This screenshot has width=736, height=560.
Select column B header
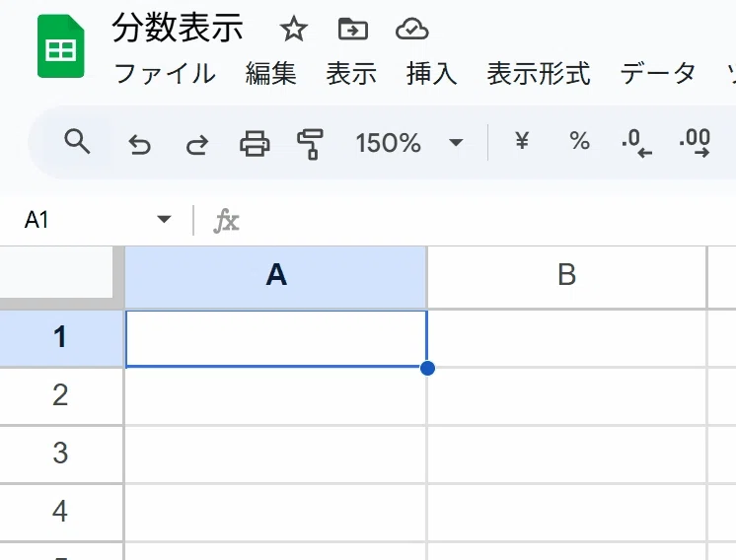tap(566, 277)
